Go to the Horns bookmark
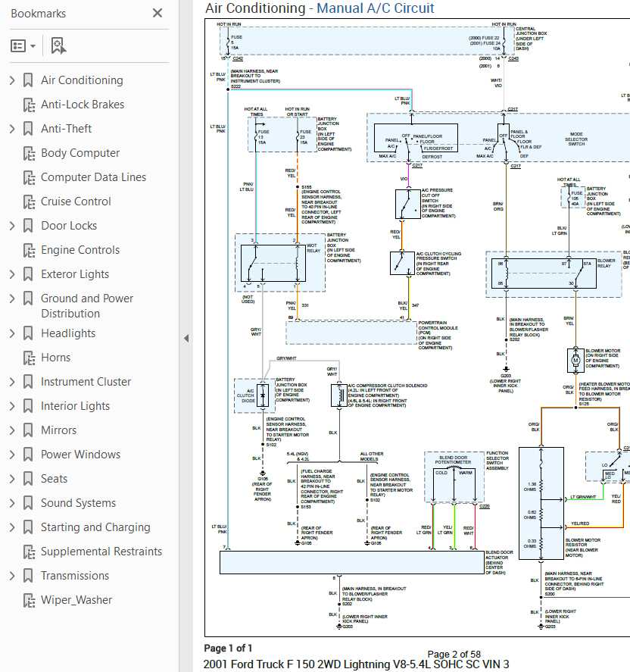Screen dimensions: 630x672 (56, 358)
